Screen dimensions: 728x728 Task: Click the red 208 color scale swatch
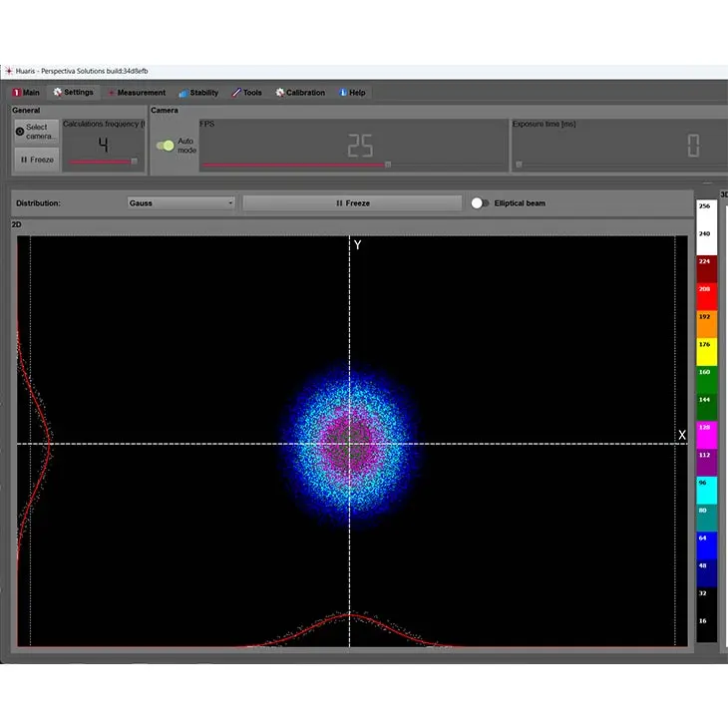705,288
